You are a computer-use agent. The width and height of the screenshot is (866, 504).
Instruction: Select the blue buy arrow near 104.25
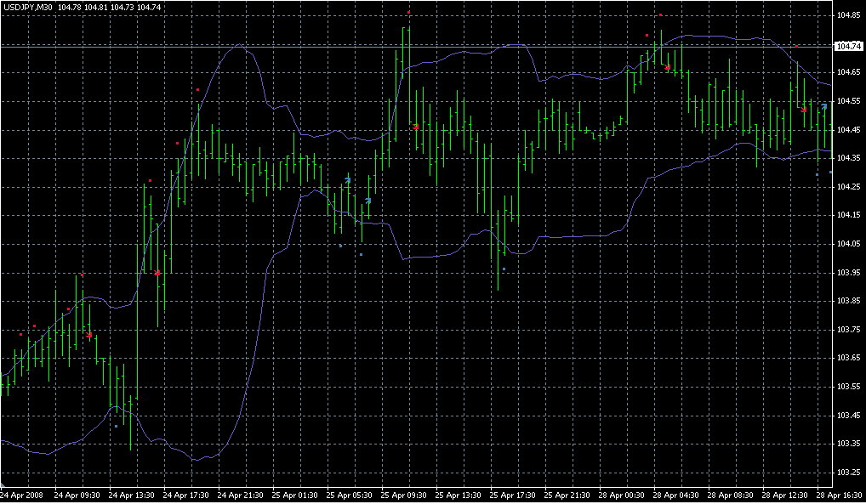tap(348, 180)
